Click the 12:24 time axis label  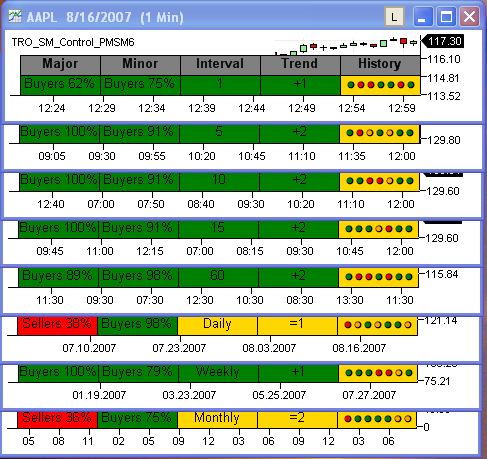click(x=52, y=108)
